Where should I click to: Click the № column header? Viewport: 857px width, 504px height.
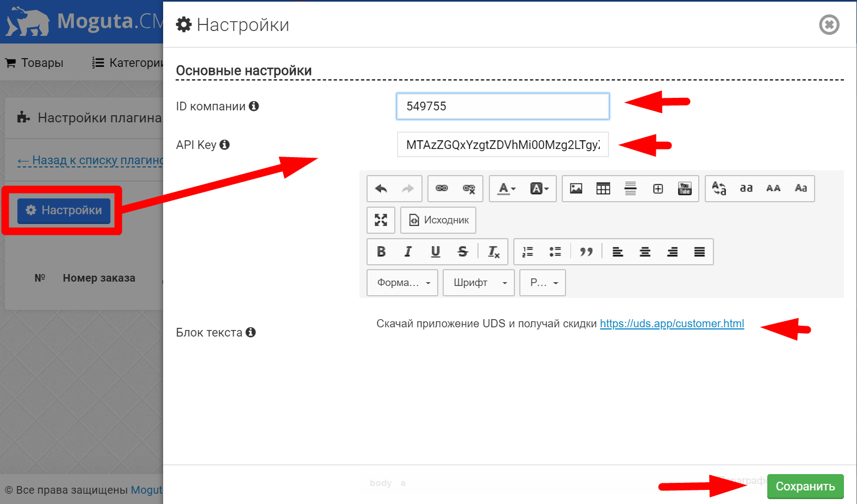[40, 278]
